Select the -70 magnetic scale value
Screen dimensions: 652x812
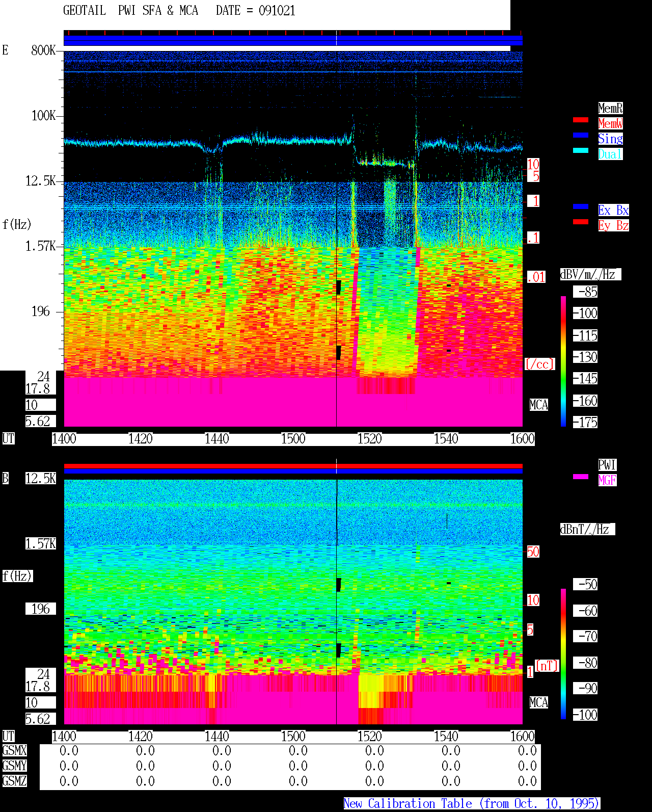tap(586, 636)
